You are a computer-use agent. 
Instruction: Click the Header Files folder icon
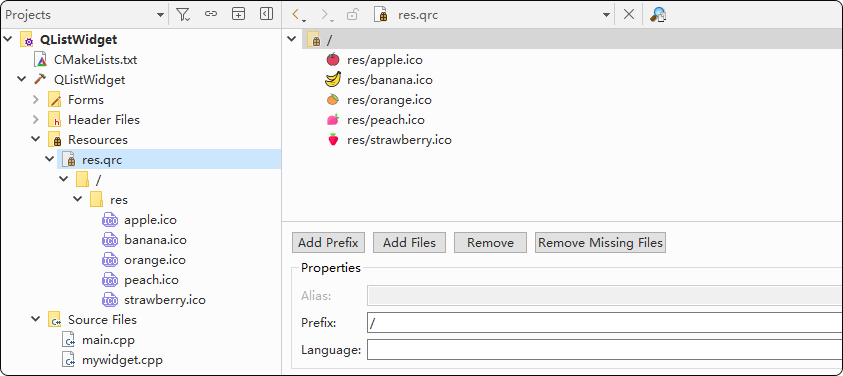pos(54,119)
